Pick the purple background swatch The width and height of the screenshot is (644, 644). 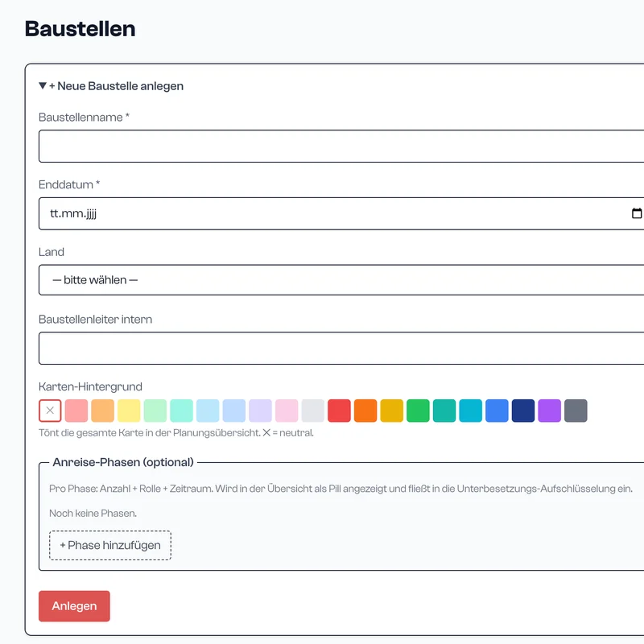click(x=550, y=411)
